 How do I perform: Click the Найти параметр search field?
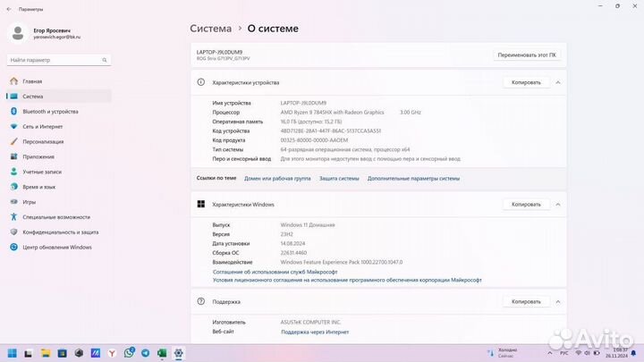[x=59, y=60]
